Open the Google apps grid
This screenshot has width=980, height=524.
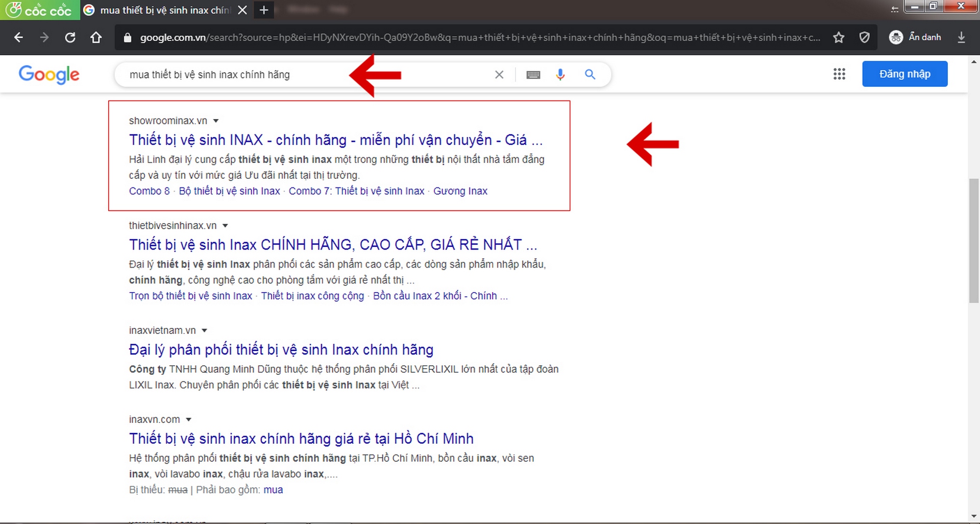click(x=839, y=74)
